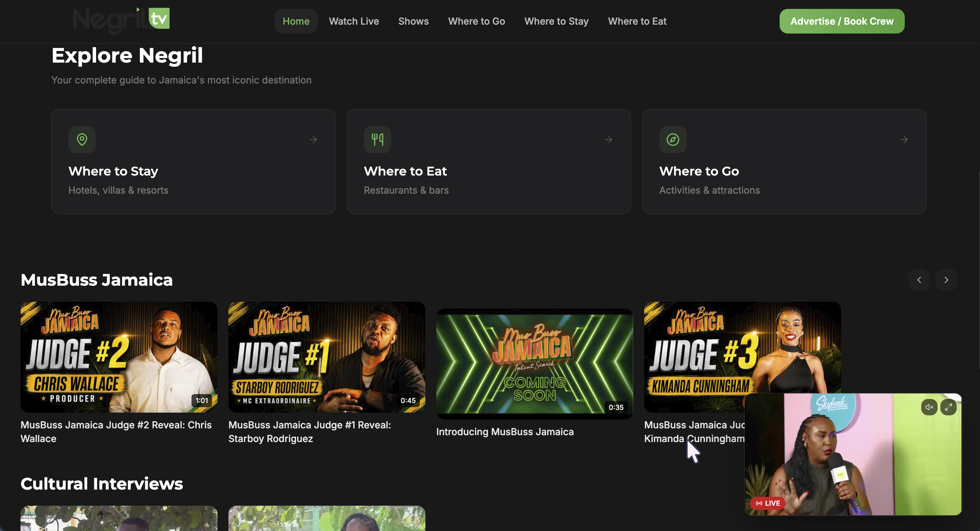Click the 1:01 duration badge
Image resolution: width=980 pixels, height=531 pixels.
[202, 400]
